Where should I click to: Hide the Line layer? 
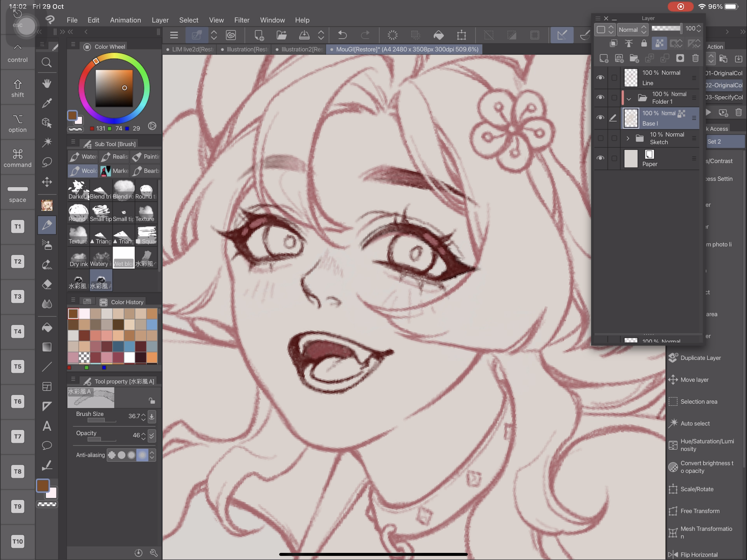coord(600,78)
